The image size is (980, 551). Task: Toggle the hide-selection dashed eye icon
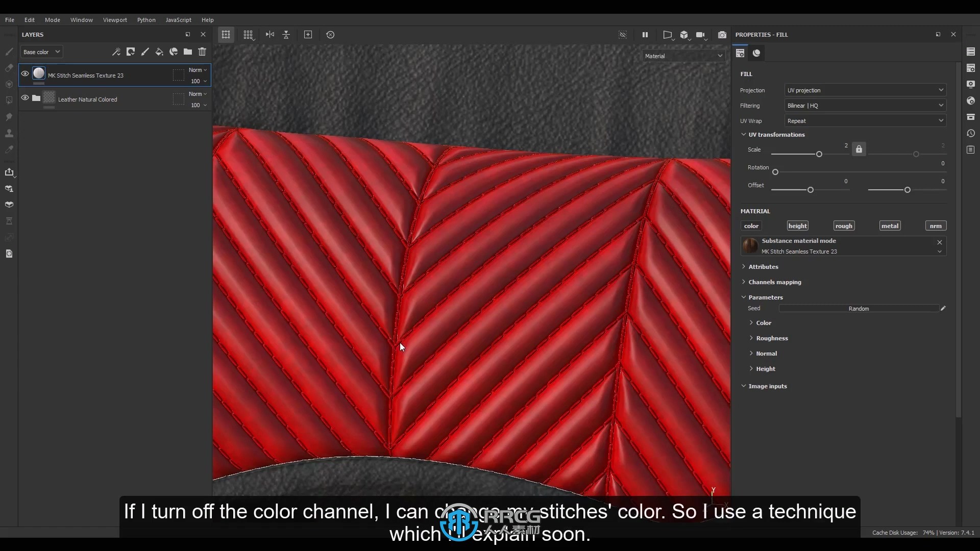[x=623, y=35]
